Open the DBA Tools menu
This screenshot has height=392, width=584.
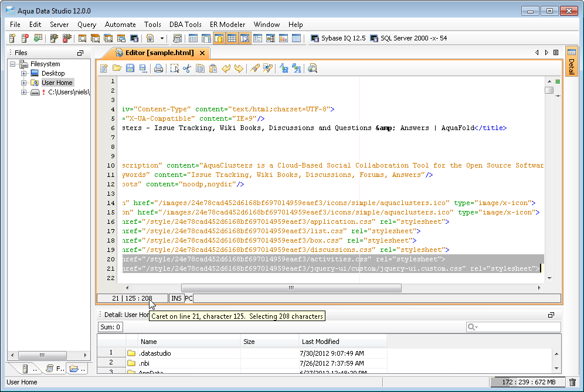click(x=185, y=25)
